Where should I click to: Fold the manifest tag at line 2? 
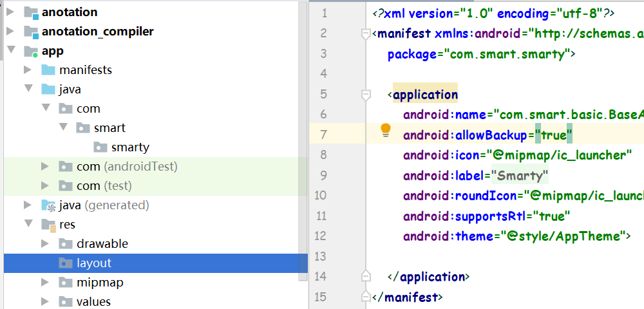point(366,33)
